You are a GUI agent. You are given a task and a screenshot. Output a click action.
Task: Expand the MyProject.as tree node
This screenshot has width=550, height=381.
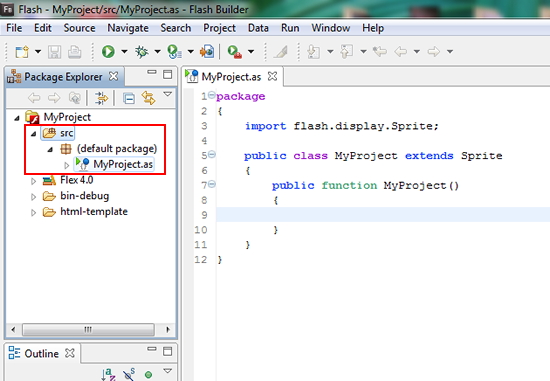click(67, 165)
